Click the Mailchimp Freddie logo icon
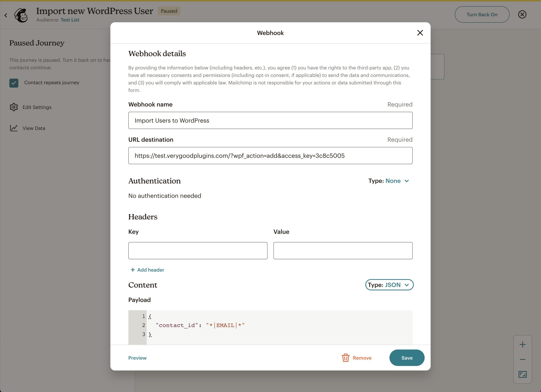 (x=21, y=15)
